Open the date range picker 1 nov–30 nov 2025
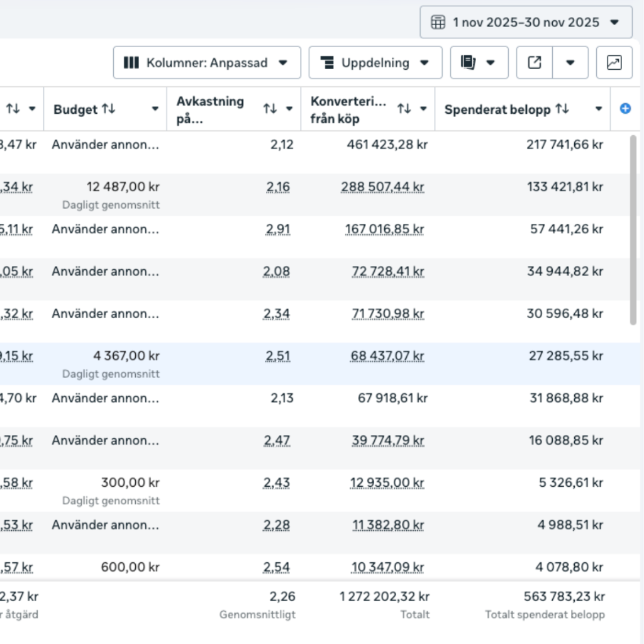The width and height of the screenshot is (644, 644). tap(526, 22)
